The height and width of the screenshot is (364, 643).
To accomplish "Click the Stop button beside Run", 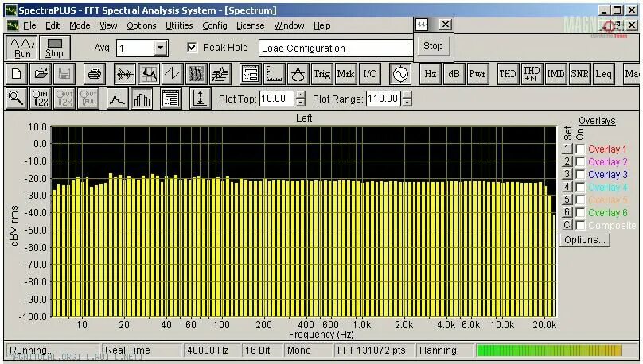I will coord(55,48).
